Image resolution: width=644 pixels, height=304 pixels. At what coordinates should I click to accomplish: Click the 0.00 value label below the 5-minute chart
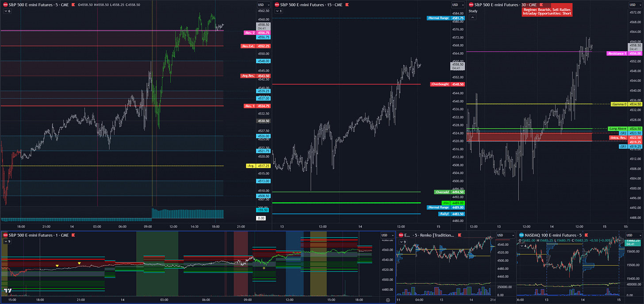pos(261,218)
